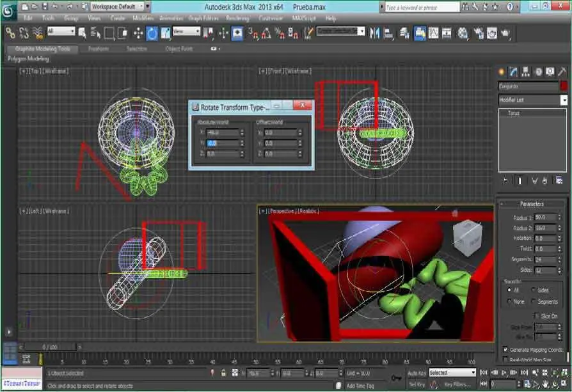Activate the Select and Rotate tool
Screen dimensions: 572x392
click(x=152, y=33)
